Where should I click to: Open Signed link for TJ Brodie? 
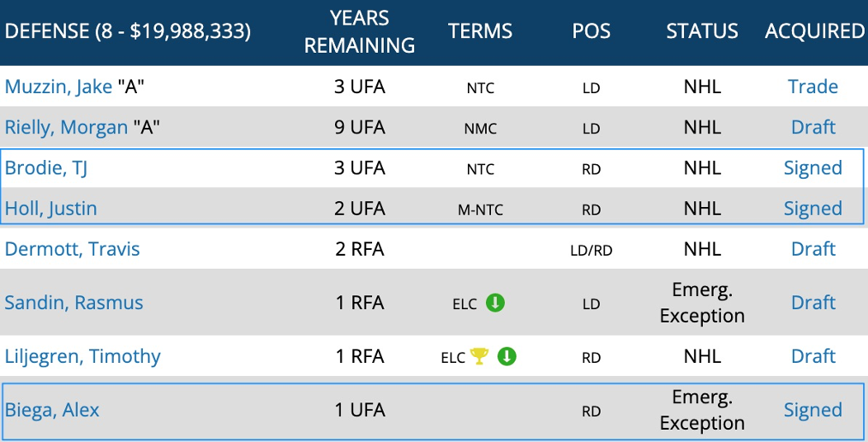pos(813,167)
